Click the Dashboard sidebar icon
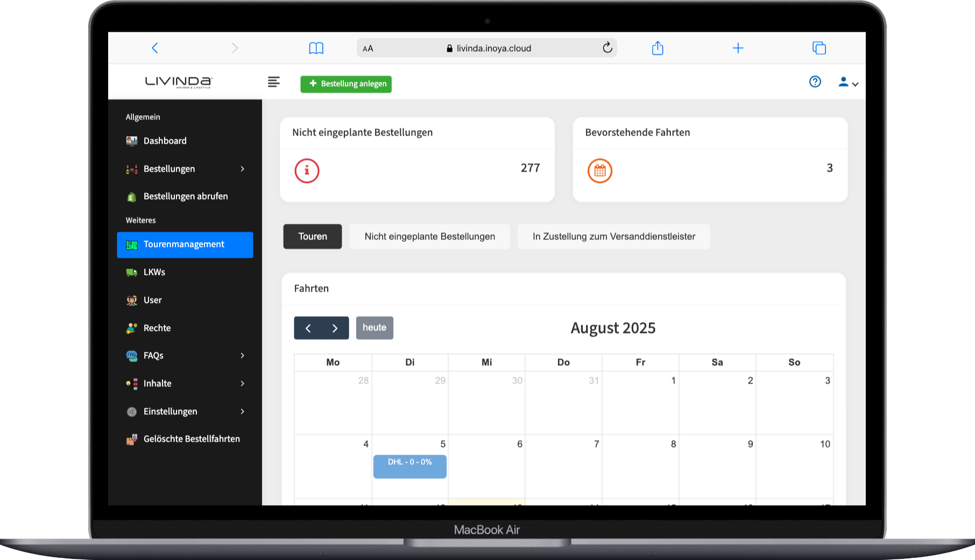This screenshot has width=975, height=560. [x=131, y=141]
